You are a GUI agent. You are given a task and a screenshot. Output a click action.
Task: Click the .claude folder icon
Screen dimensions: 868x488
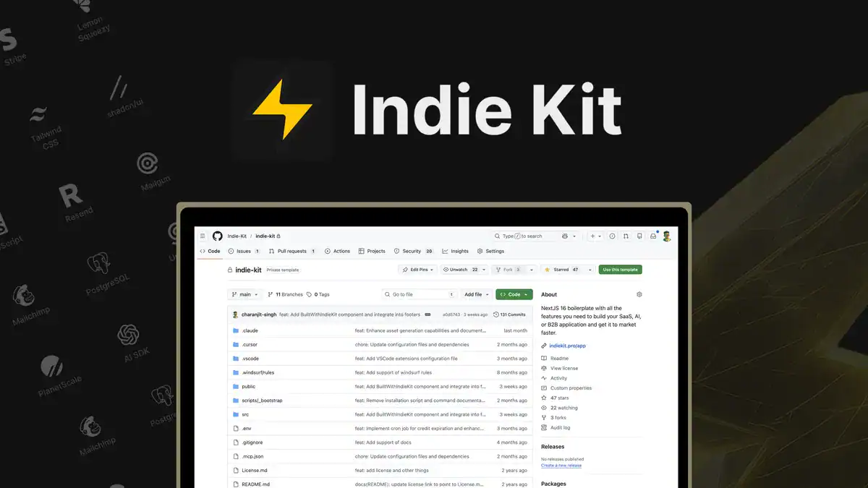236,330
